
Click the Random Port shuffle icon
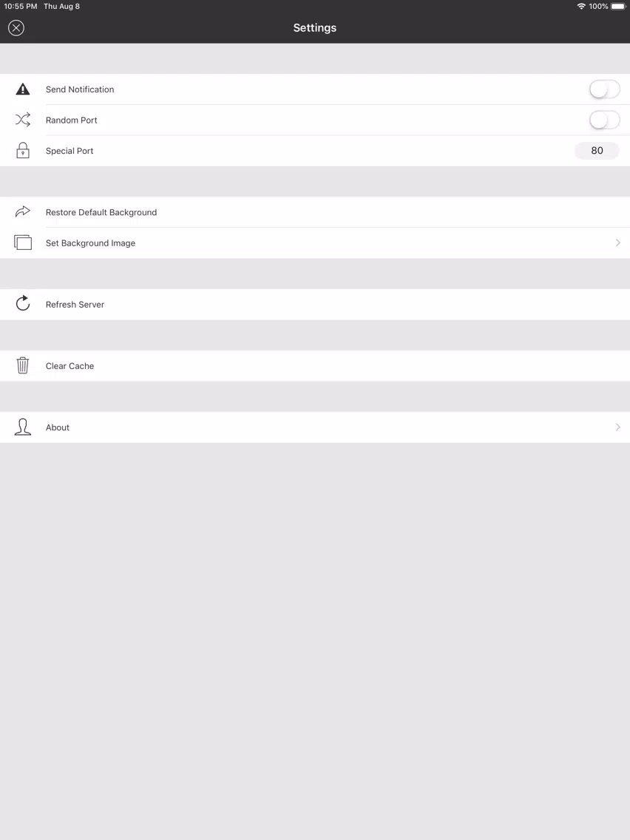[x=22, y=120]
